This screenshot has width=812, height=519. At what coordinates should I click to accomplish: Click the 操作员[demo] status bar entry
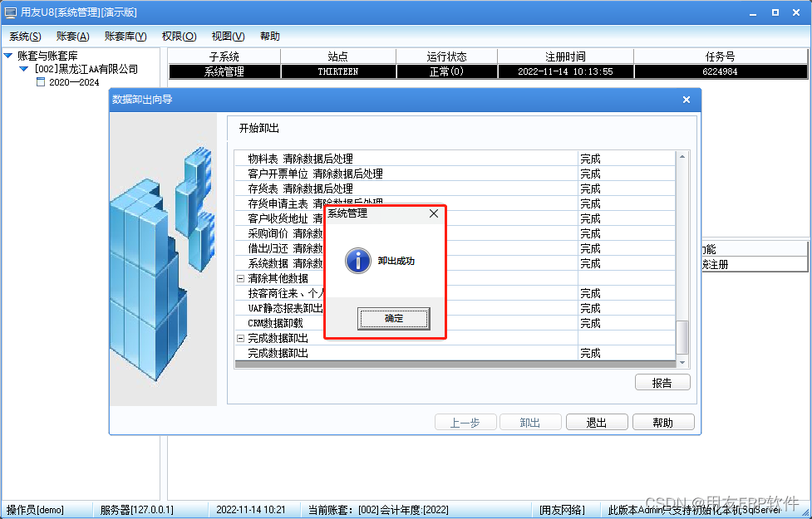click(x=35, y=510)
